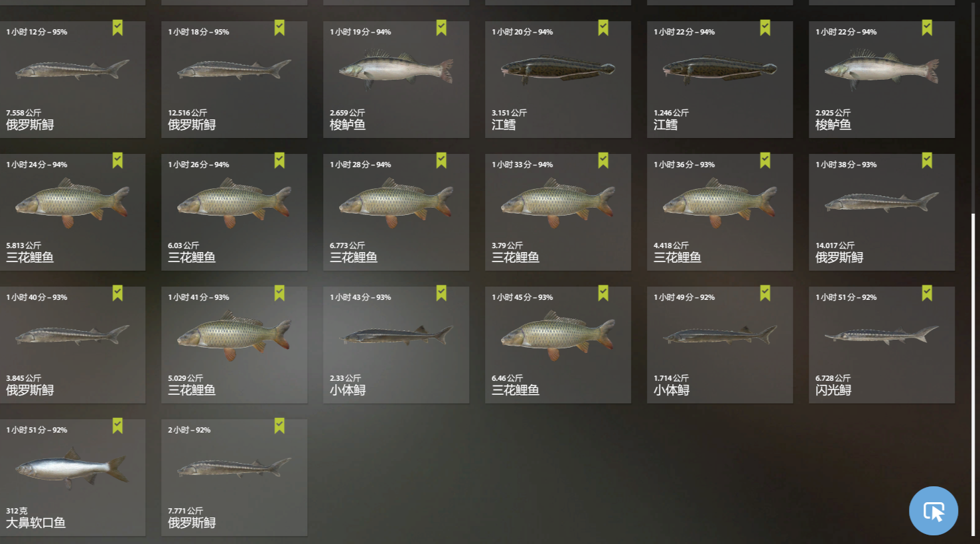Click the bookmark icon on 7.558公斤 俄罗斯鲟 card
This screenshot has width=980, height=544.
(x=117, y=28)
